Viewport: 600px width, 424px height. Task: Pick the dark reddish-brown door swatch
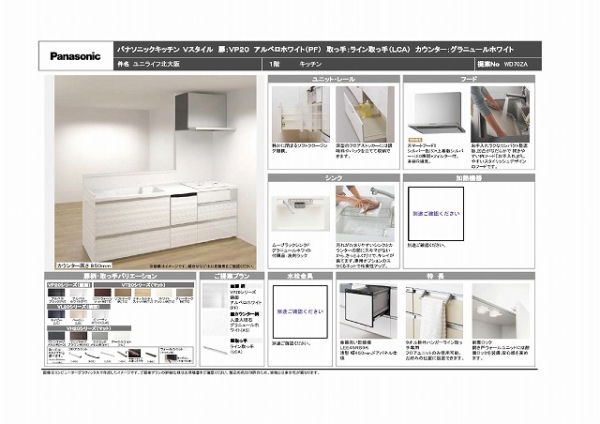pos(103,293)
